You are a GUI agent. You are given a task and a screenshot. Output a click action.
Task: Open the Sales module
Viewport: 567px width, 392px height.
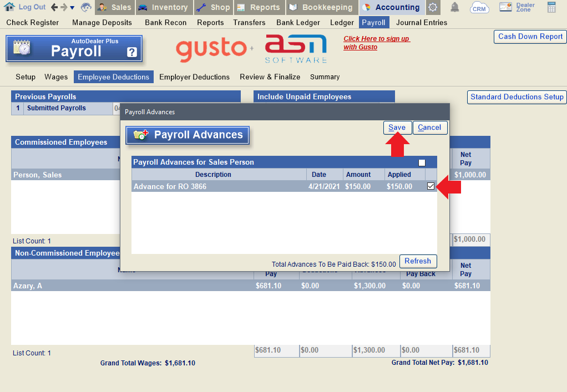[x=114, y=7]
